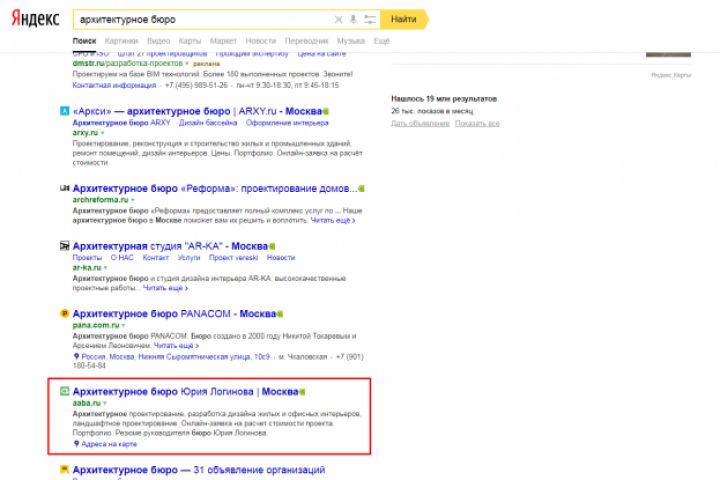Click Услуги sitelink under AR-KA
The image size is (720, 480).
point(189,258)
